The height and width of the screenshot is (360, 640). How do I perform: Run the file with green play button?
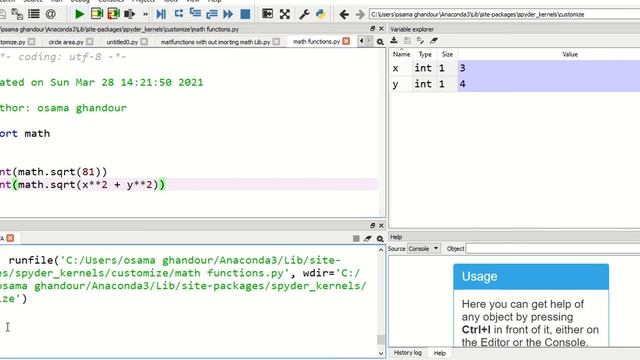(x=79, y=14)
